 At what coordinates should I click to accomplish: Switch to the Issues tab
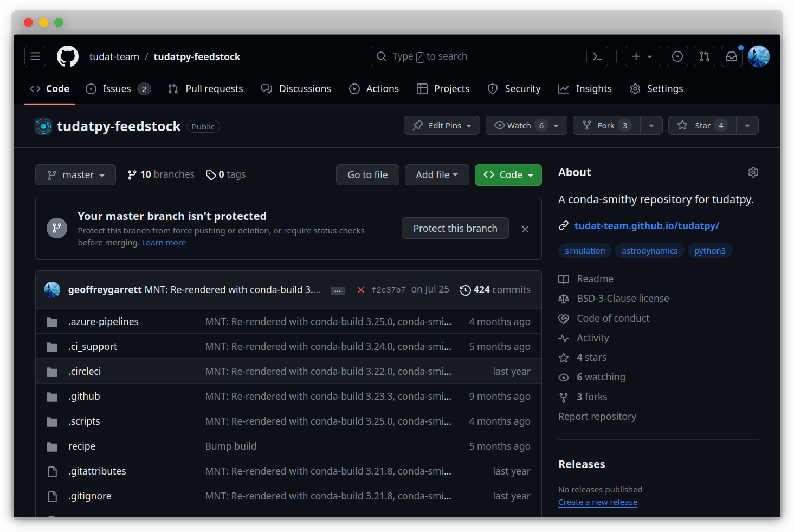tap(118, 89)
